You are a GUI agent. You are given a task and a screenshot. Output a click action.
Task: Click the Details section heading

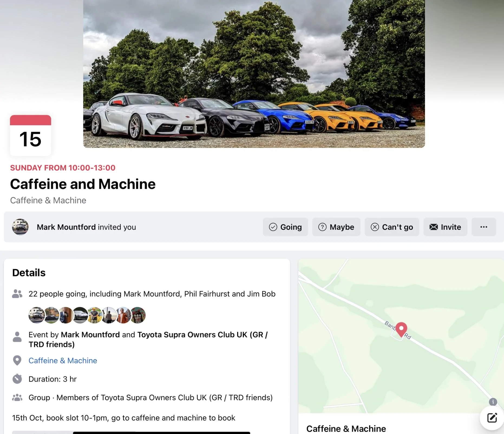point(29,273)
